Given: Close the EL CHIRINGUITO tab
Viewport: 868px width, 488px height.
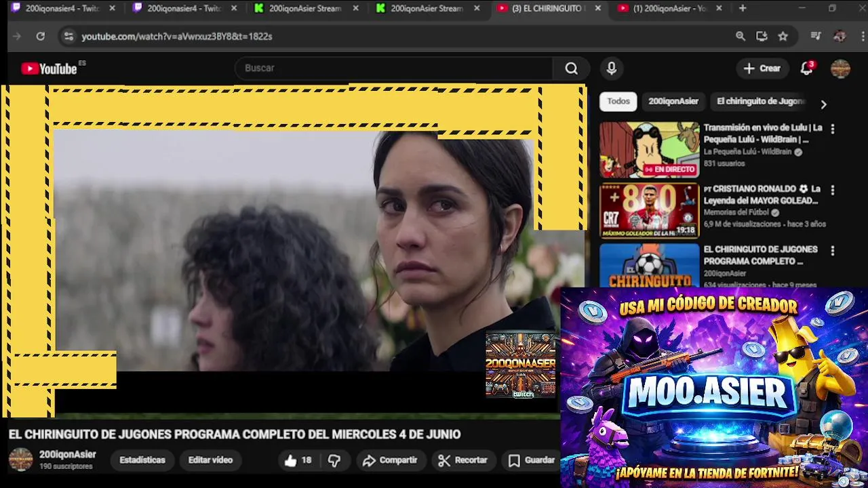Looking at the screenshot, I should click(x=597, y=8).
